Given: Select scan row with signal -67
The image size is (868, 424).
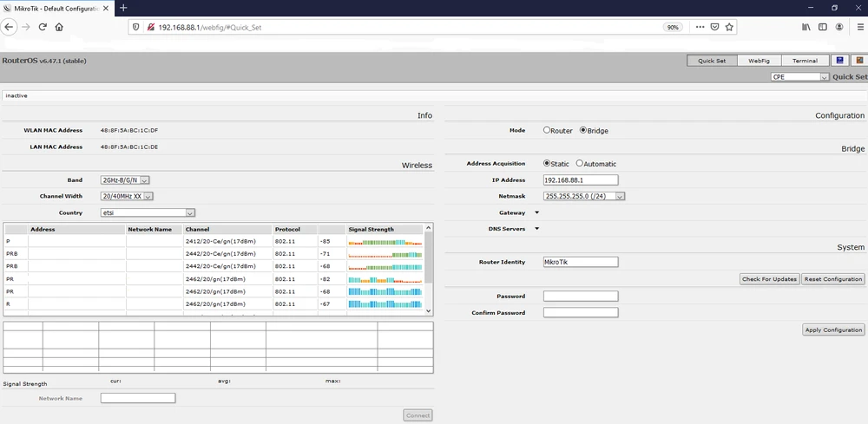Looking at the screenshot, I should [x=214, y=304].
